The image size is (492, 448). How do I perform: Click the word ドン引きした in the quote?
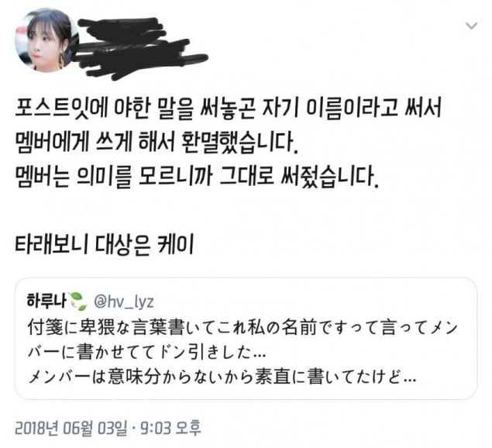point(212,353)
